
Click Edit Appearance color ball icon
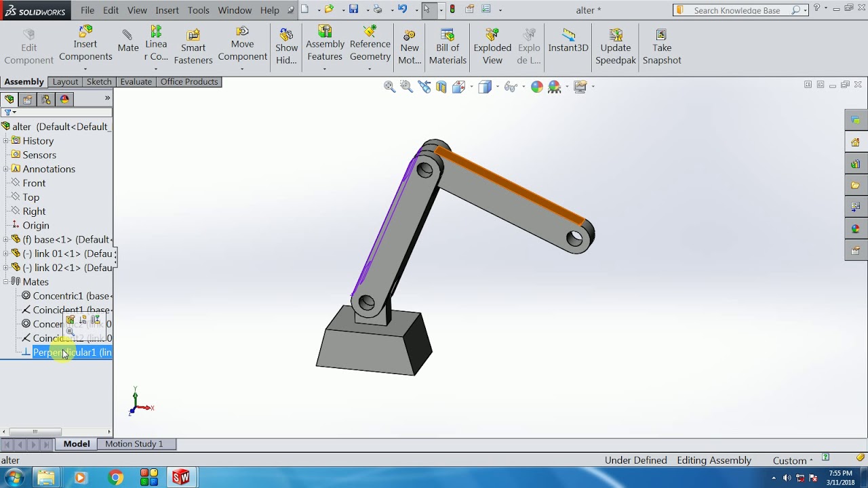click(537, 86)
